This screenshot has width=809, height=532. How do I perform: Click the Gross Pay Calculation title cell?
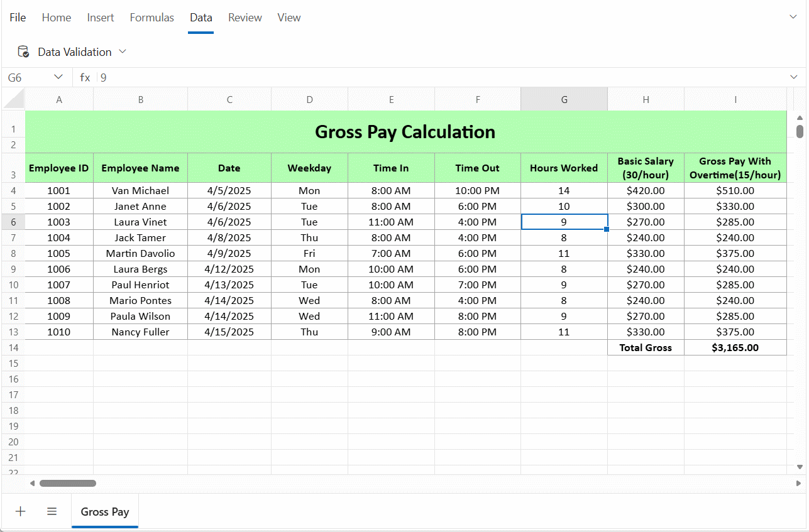405,131
